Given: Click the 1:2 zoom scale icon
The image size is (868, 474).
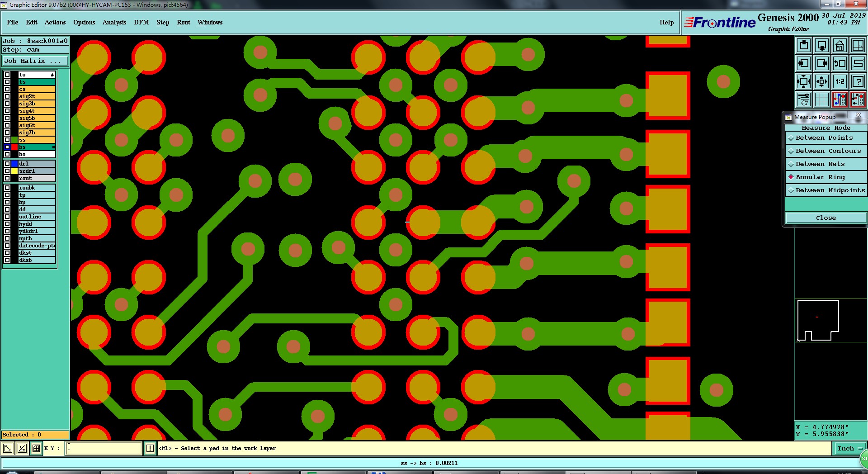Looking at the screenshot, I should coord(840,81).
